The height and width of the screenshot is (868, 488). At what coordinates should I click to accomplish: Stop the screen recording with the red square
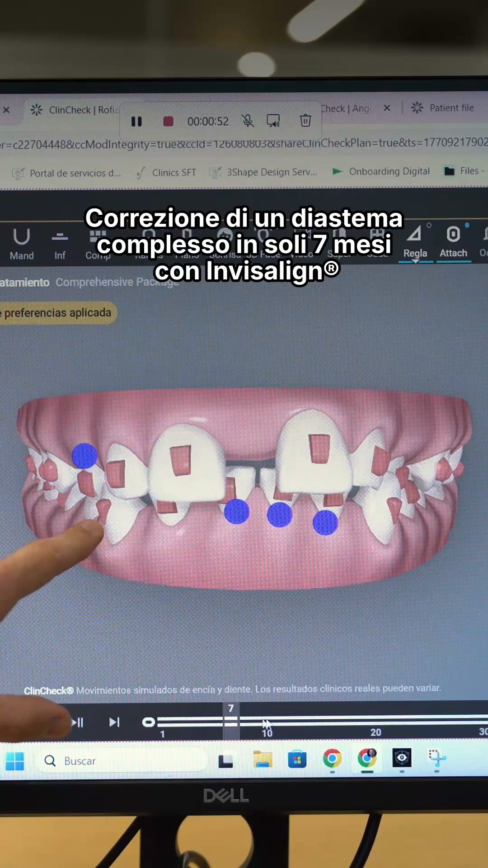click(x=168, y=121)
